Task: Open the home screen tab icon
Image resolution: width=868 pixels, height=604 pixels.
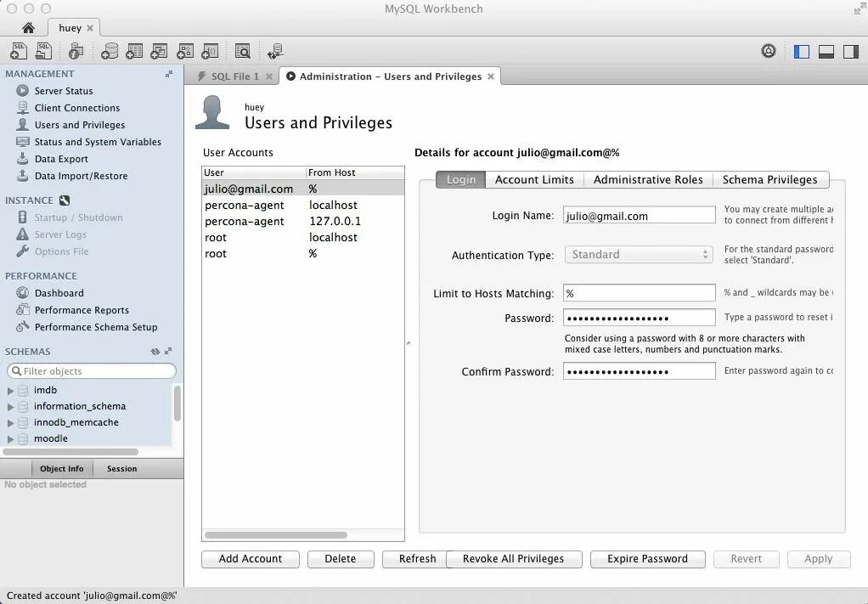Action: [x=28, y=28]
